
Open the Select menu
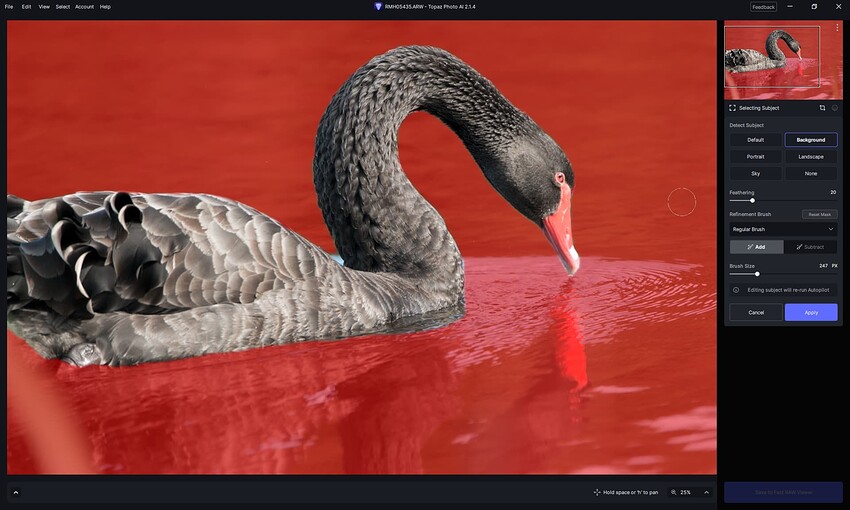[x=62, y=7]
